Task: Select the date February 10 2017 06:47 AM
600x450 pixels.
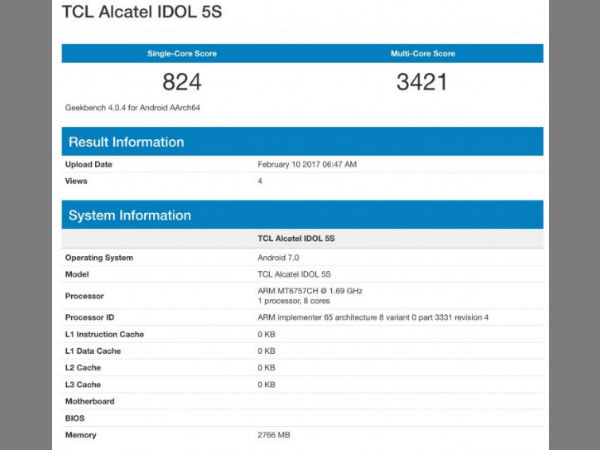Action: [307, 165]
